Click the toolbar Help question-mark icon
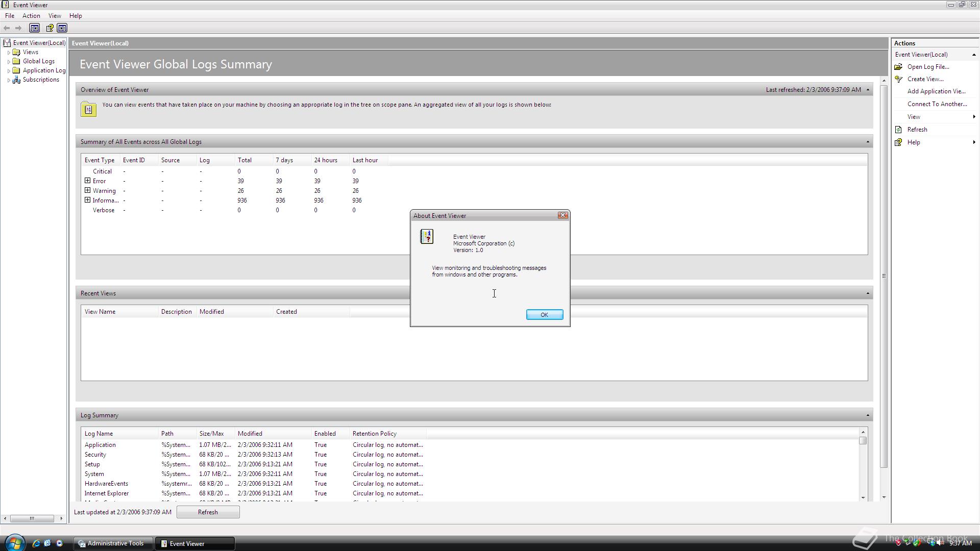This screenshot has height=551, width=980. pyautogui.click(x=50, y=28)
